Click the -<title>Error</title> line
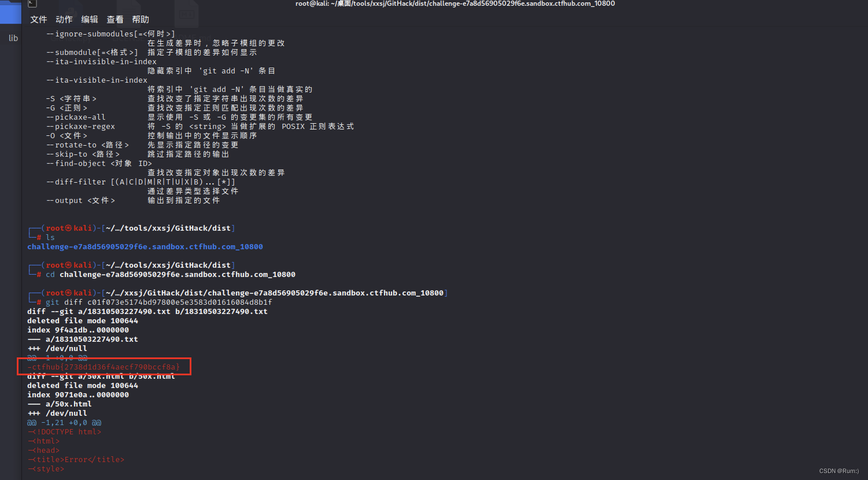Viewport: 868px width, 480px height. tap(76, 460)
